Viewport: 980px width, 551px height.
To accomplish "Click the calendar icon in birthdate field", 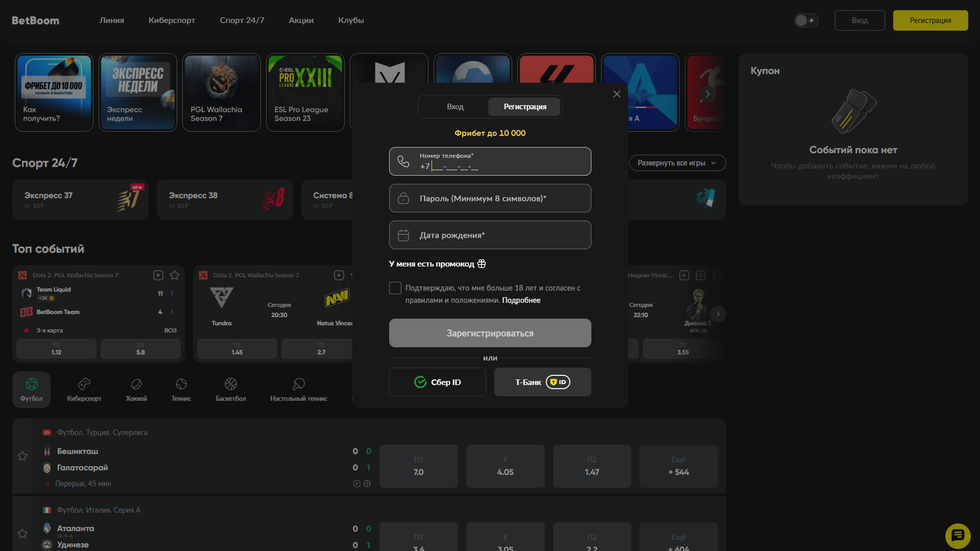I will [x=403, y=235].
